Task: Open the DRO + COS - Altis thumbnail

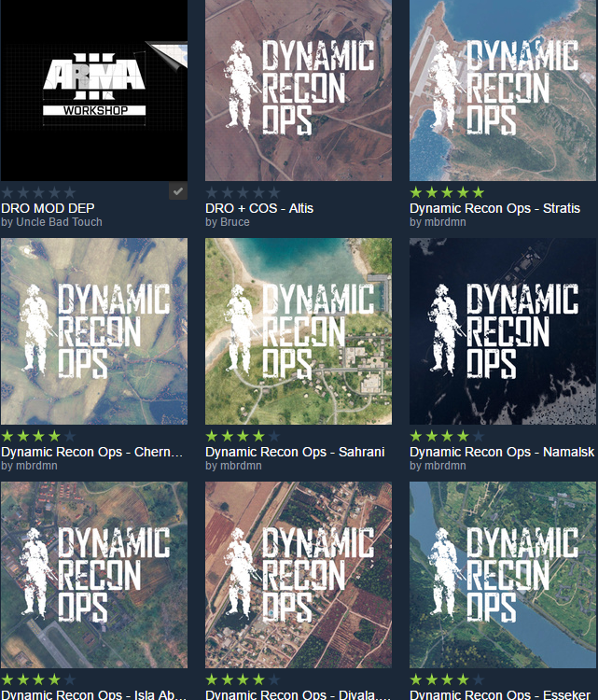Action: [x=299, y=90]
